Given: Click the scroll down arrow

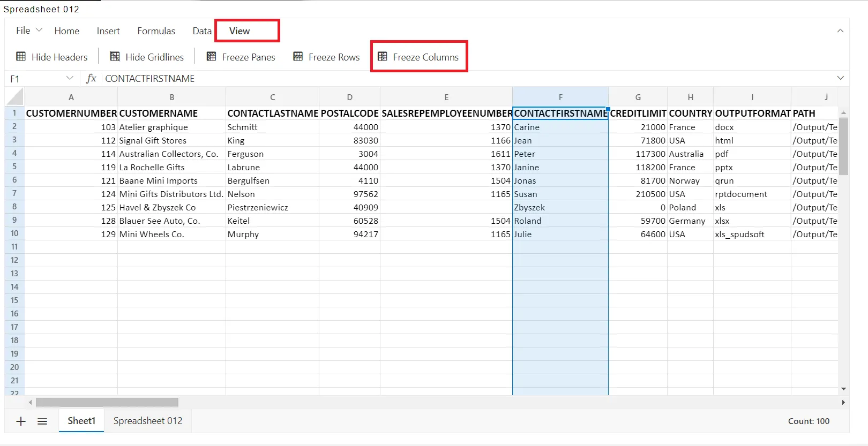Looking at the screenshot, I should [843, 389].
